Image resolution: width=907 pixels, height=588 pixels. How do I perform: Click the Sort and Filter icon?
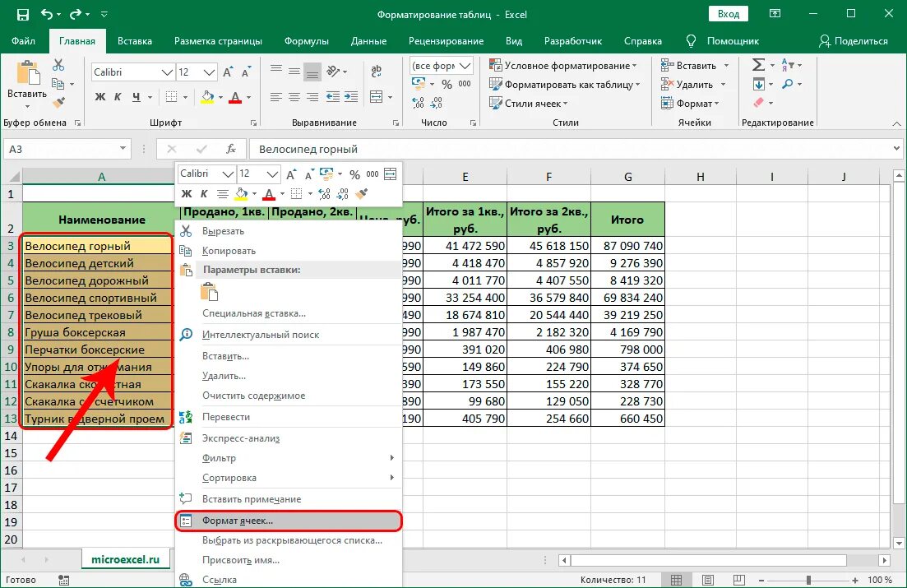click(x=788, y=65)
